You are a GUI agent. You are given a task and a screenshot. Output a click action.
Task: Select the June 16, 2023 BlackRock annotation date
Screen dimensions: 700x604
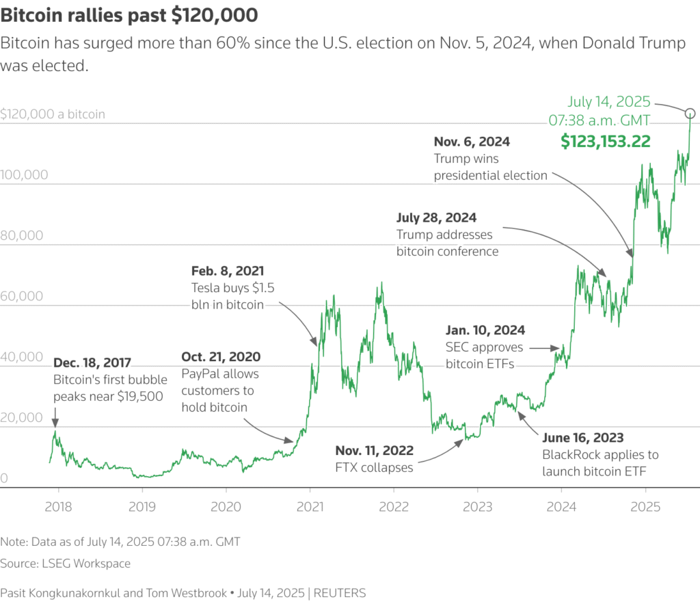coord(583,438)
